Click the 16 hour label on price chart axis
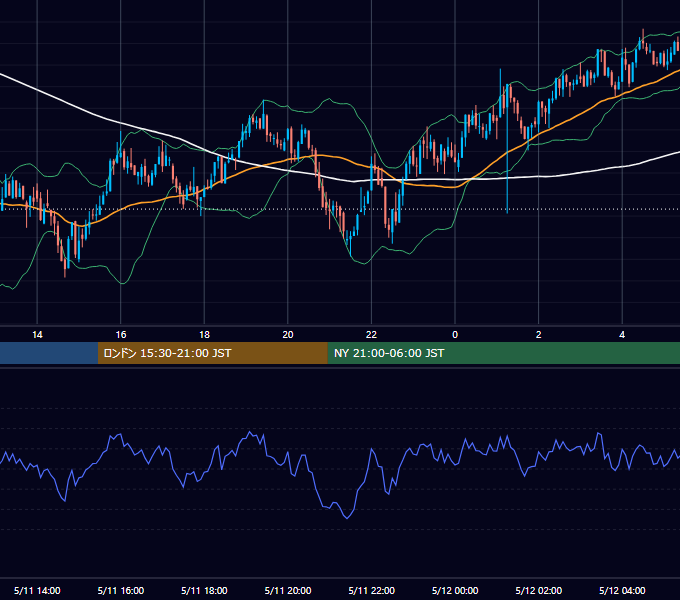The height and width of the screenshot is (600, 680). pyautogui.click(x=121, y=335)
